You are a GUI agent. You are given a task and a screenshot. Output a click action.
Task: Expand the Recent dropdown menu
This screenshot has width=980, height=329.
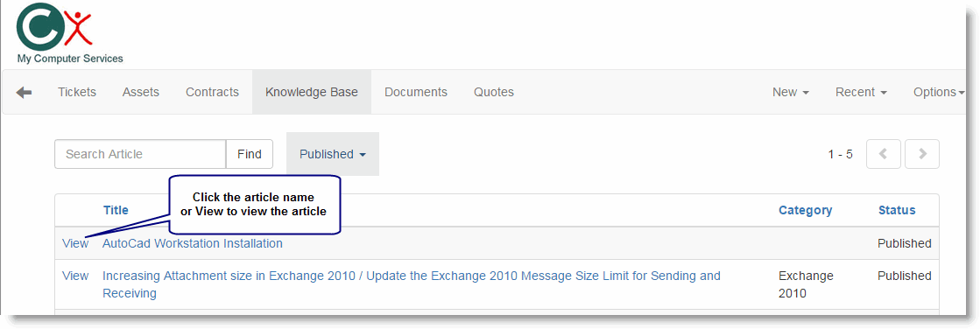point(861,93)
